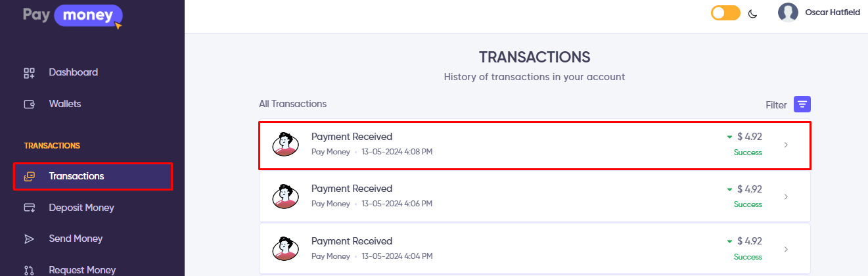Click the Pay Money logo
Image resolution: width=868 pixels, height=276 pixels.
click(72, 15)
